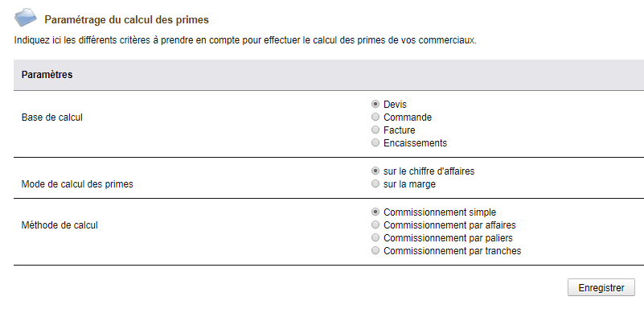Select sur le chiffre d'affaires option
644x309 pixels.
click(x=375, y=171)
